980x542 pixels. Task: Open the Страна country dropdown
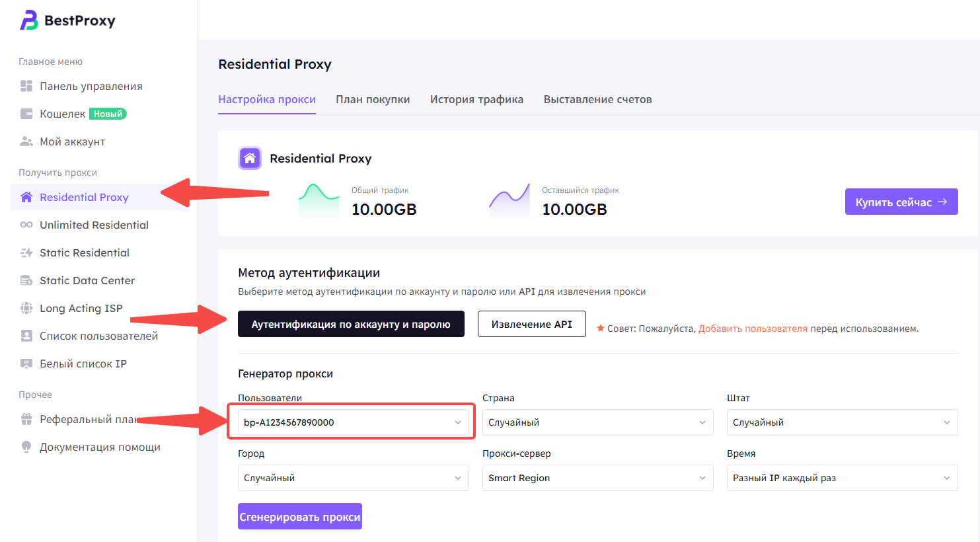coord(597,422)
